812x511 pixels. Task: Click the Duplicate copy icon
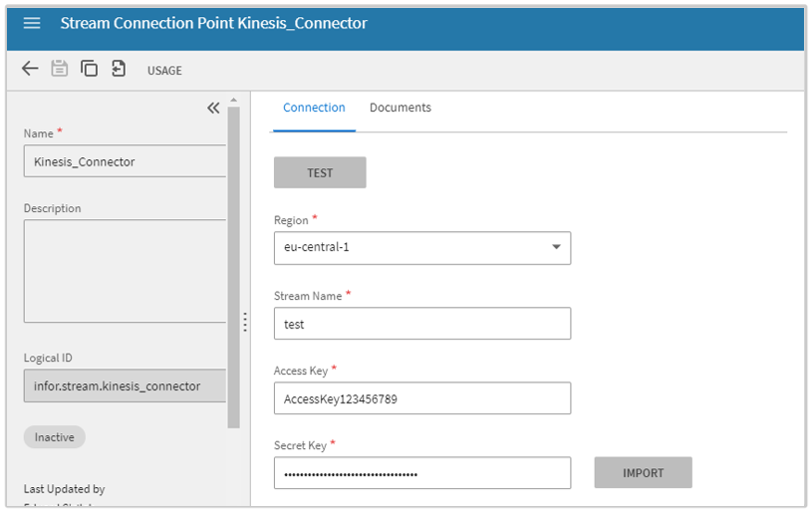coord(89,69)
